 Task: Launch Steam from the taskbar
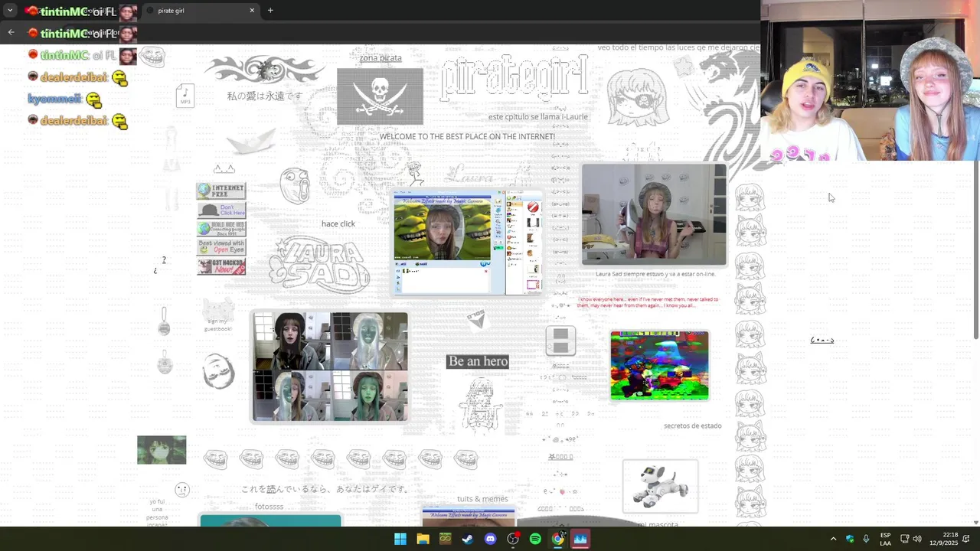pos(468,539)
